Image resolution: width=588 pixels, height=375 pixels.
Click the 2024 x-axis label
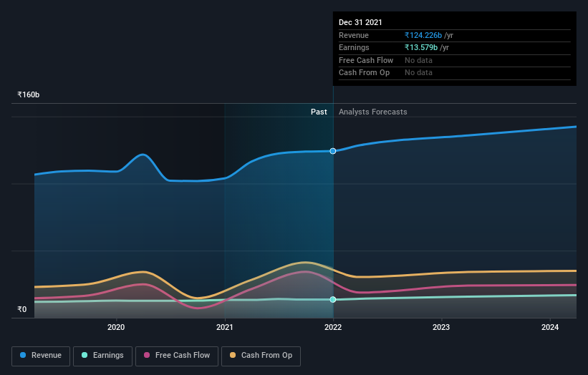point(550,327)
